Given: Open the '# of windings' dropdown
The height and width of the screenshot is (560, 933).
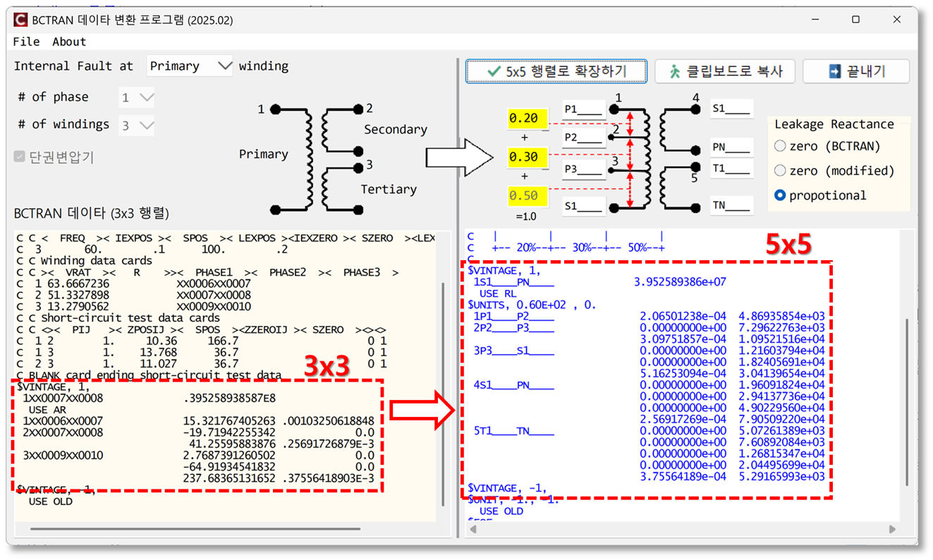Looking at the screenshot, I should [137, 126].
